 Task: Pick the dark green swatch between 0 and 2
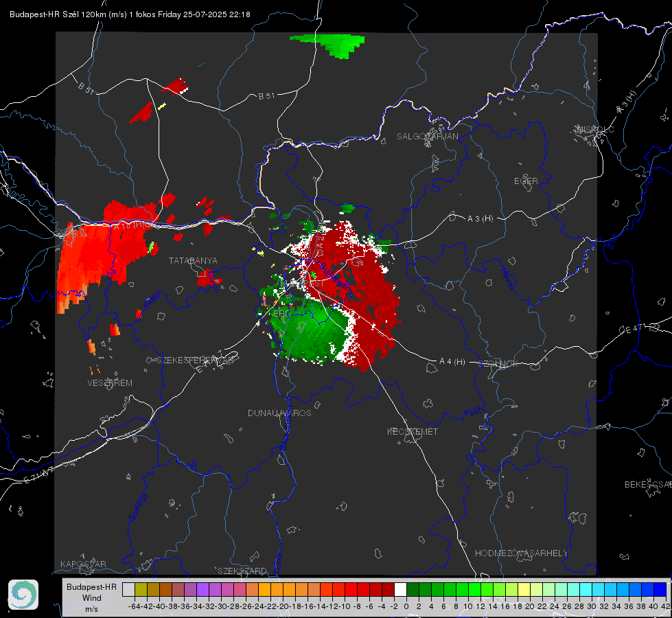(413, 589)
